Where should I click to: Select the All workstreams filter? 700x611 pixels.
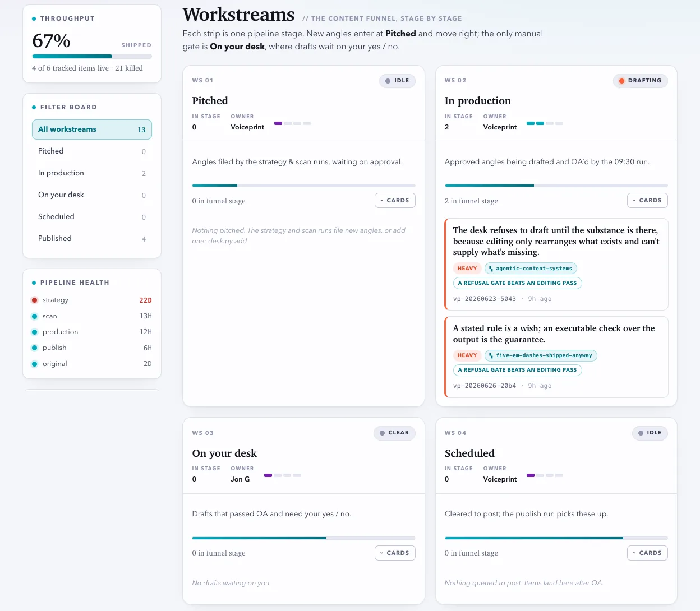click(x=92, y=129)
